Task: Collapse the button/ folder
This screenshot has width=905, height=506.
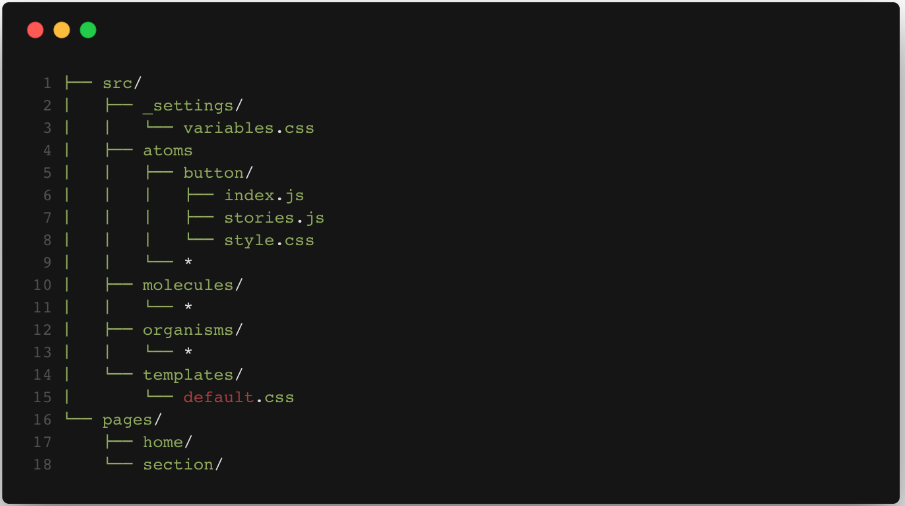Action: (x=218, y=172)
